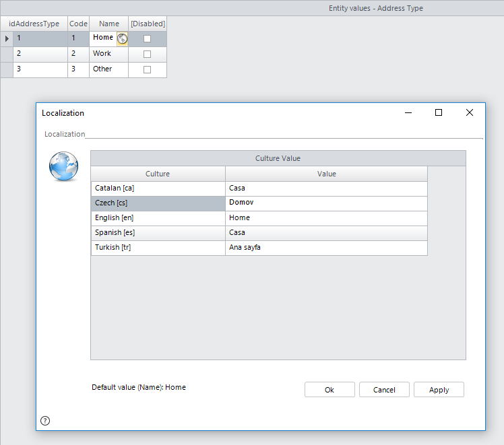Click the Default value (Name): Home label
Image resolution: width=504 pixels, height=445 pixels.
point(139,387)
